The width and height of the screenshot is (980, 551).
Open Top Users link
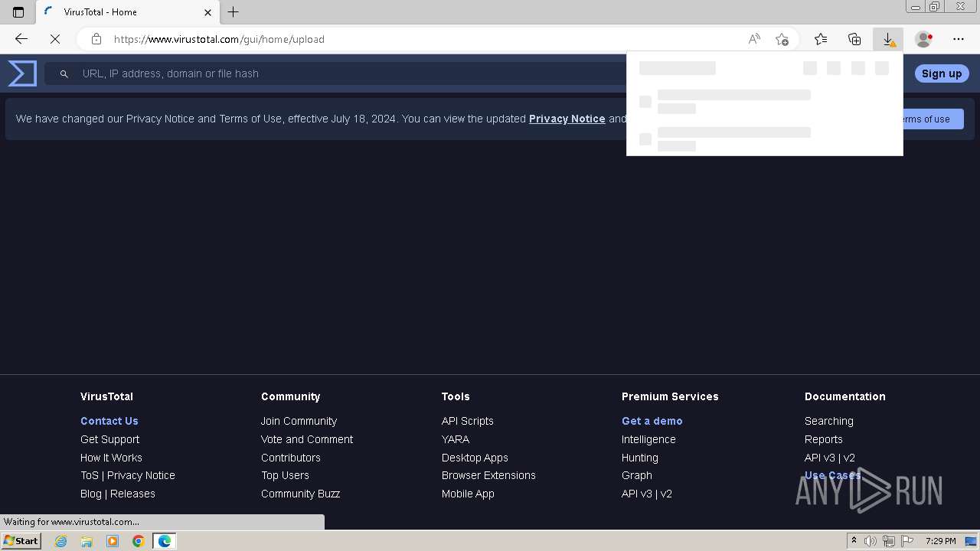point(285,475)
